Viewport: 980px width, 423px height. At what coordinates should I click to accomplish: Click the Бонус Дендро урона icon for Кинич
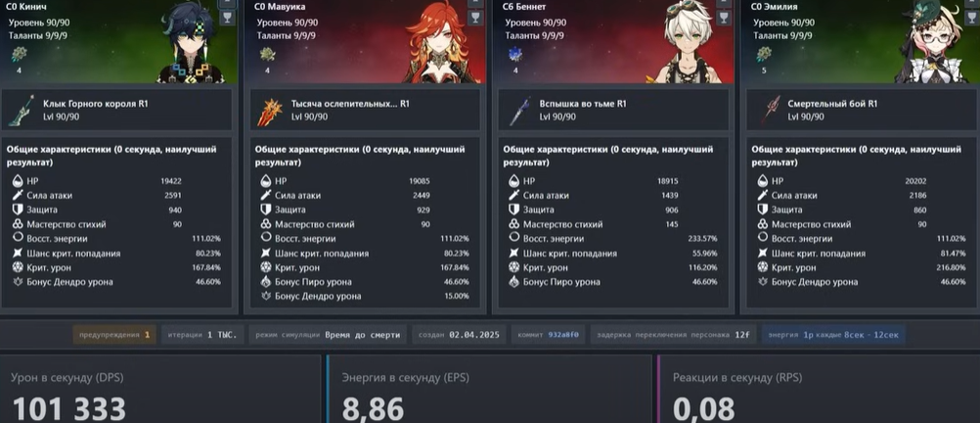(18, 282)
